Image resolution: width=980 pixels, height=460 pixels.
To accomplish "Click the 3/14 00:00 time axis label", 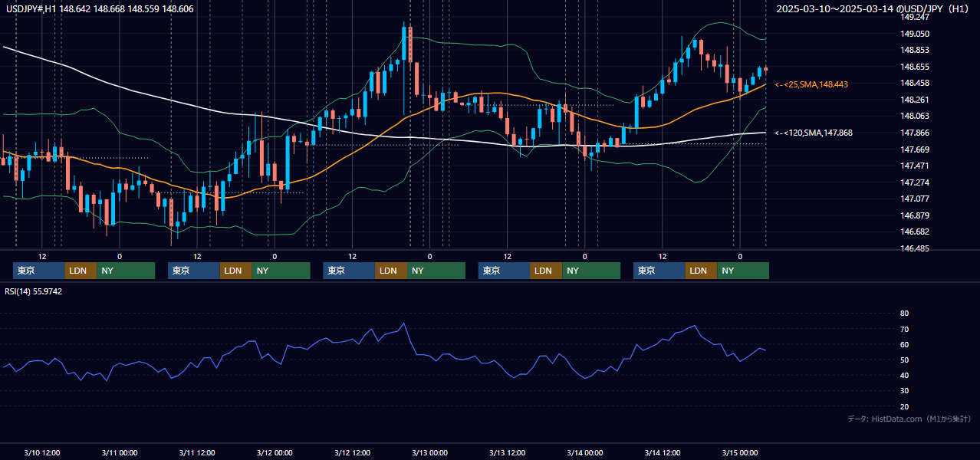I will (x=584, y=452).
